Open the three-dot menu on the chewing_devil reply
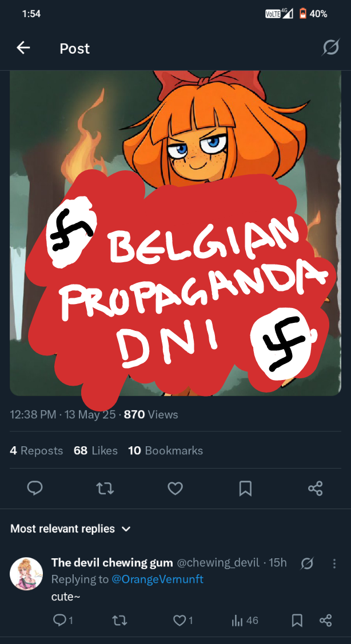This screenshot has width=351, height=644. [x=334, y=563]
